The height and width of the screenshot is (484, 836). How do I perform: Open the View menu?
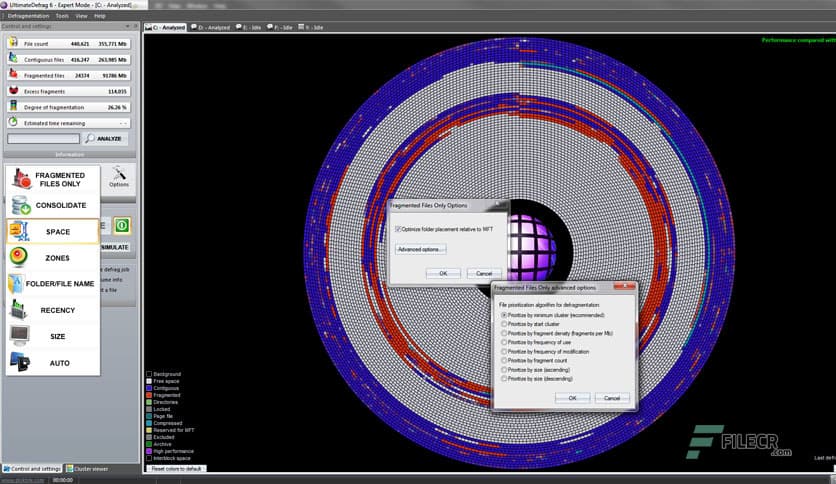81,16
